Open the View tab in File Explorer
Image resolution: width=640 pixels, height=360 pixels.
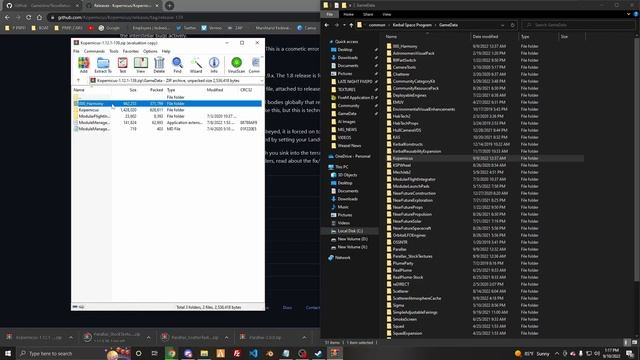coord(387,14)
